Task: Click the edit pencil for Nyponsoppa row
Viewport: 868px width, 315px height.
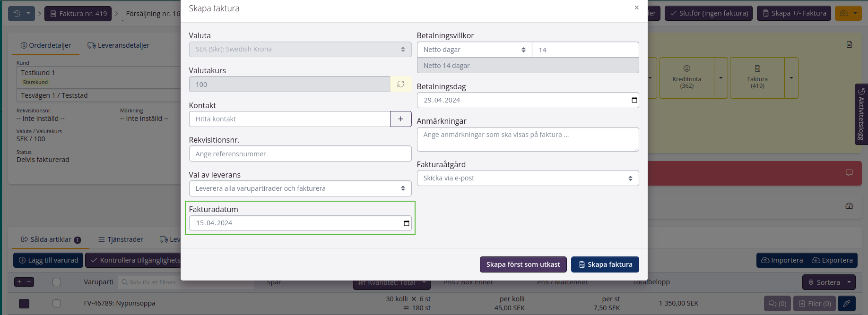Action: click(846, 303)
